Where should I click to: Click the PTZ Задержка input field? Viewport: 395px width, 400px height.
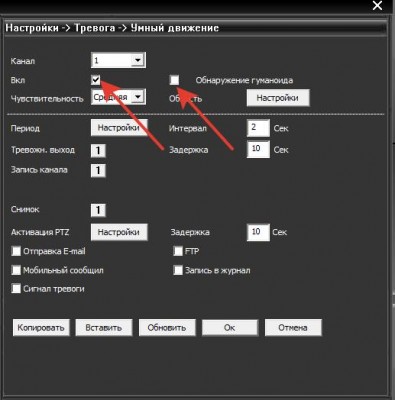[258, 232]
